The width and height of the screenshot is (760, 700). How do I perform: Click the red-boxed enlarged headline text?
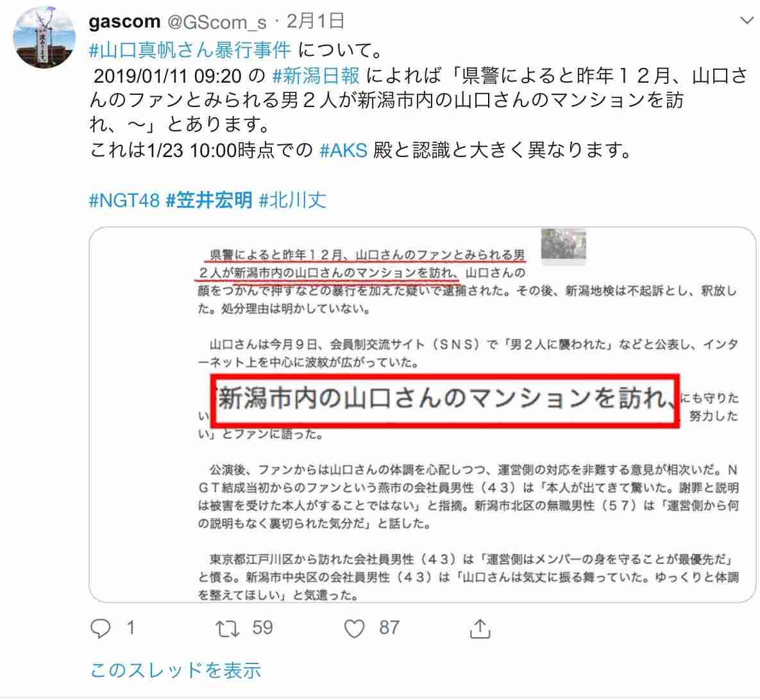(x=445, y=400)
